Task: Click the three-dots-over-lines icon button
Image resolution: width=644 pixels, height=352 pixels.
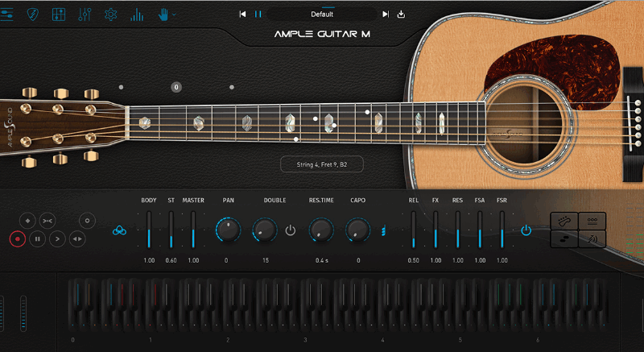Action: click(x=592, y=221)
